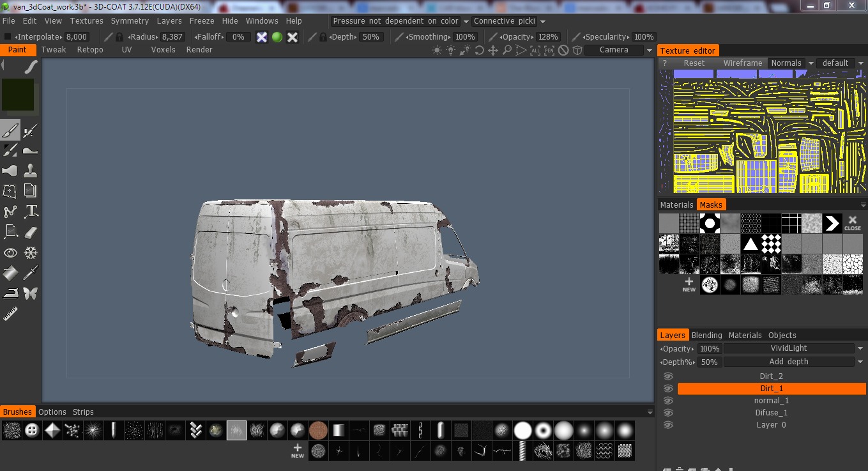This screenshot has width=868, height=471.
Task: Switch to the Retopo tab
Action: pyautogui.click(x=90, y=50)
